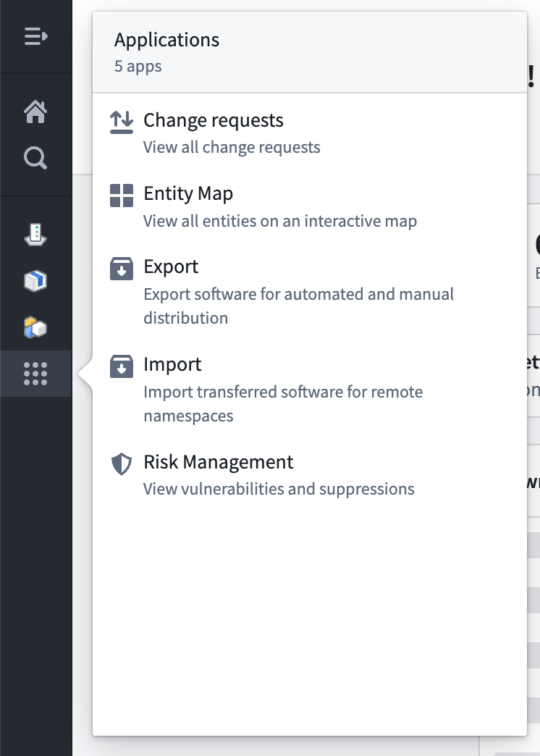540x756 pixels.
Task: Open search with magnifying glass icon
Action: (35, 158)
